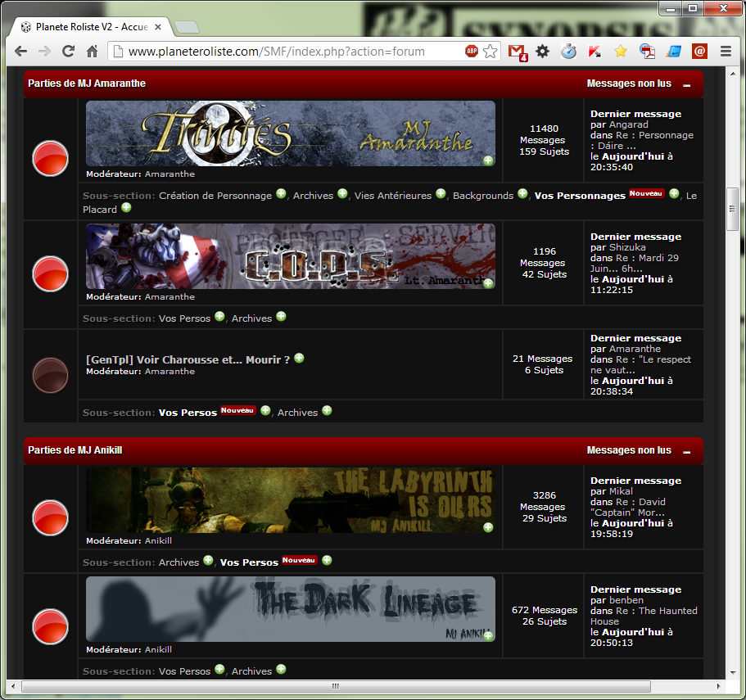Click the horizontal scrollbar at the bottom

point(336,686)
